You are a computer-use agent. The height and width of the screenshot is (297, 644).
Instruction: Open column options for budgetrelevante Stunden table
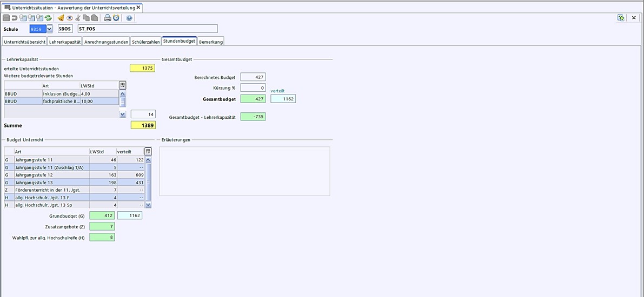123,85
